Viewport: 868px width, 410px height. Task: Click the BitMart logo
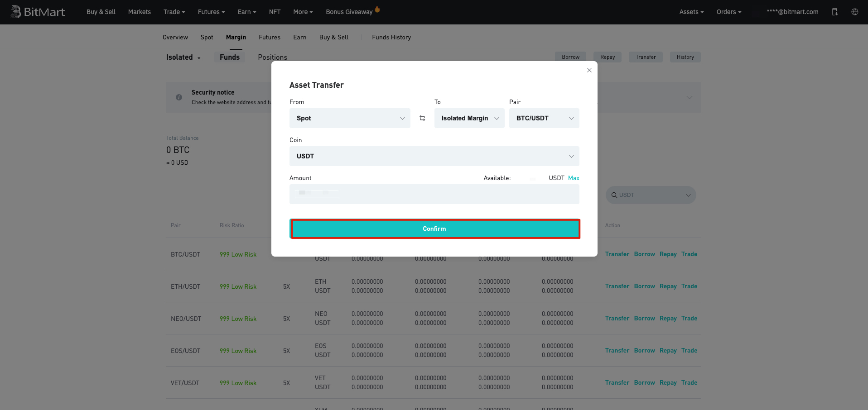click(38, 12)
